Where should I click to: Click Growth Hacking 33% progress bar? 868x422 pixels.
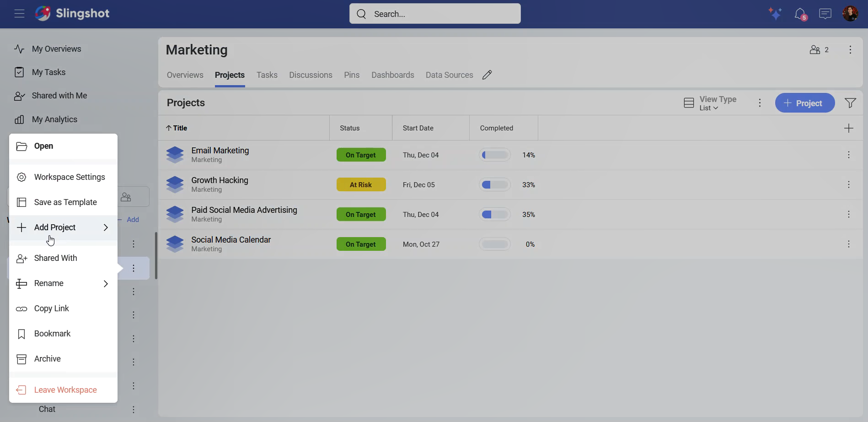point(495,185)
